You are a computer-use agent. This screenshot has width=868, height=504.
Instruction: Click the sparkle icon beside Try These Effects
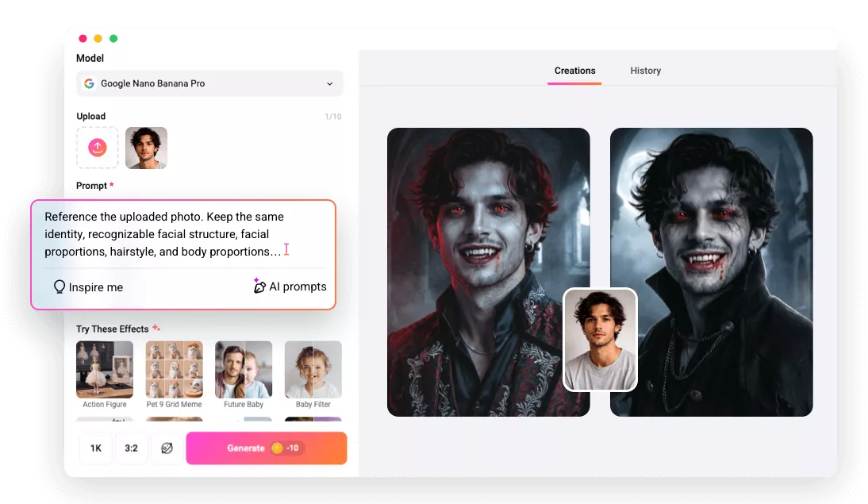click(x=156, y=327)
